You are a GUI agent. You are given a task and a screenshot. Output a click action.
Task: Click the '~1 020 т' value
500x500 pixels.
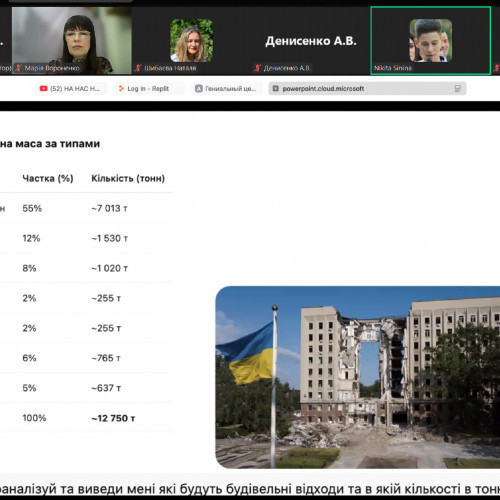(110, 268)
